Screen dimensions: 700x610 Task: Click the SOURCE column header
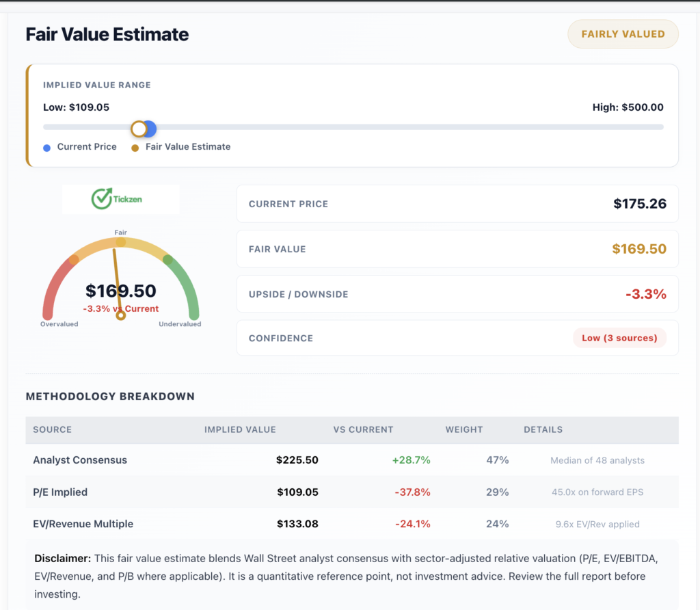[52, 429]
